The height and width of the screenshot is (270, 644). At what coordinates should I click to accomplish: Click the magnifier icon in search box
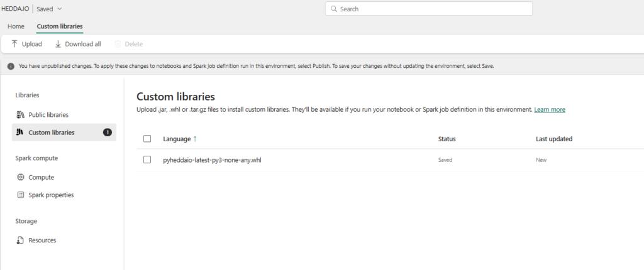point(333,9)
